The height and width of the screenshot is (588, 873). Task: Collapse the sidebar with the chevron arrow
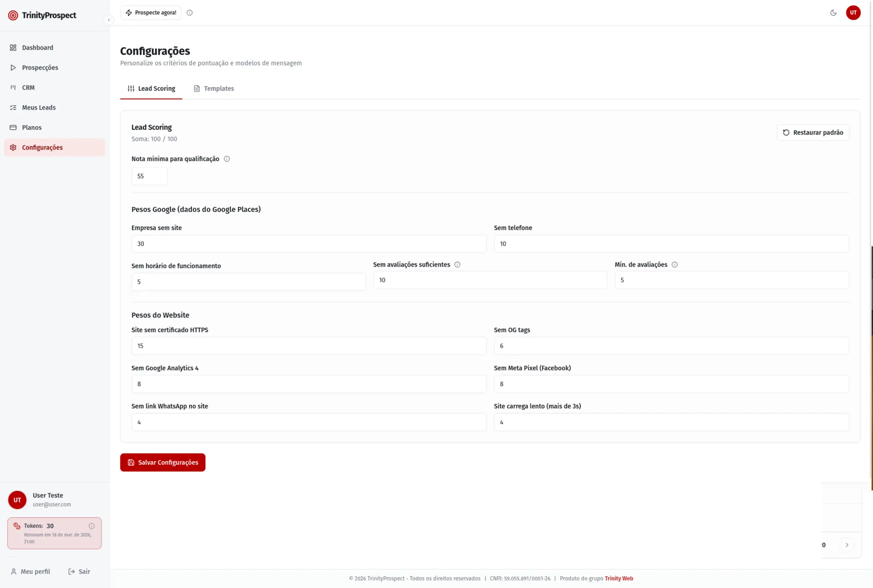(109, 20)
